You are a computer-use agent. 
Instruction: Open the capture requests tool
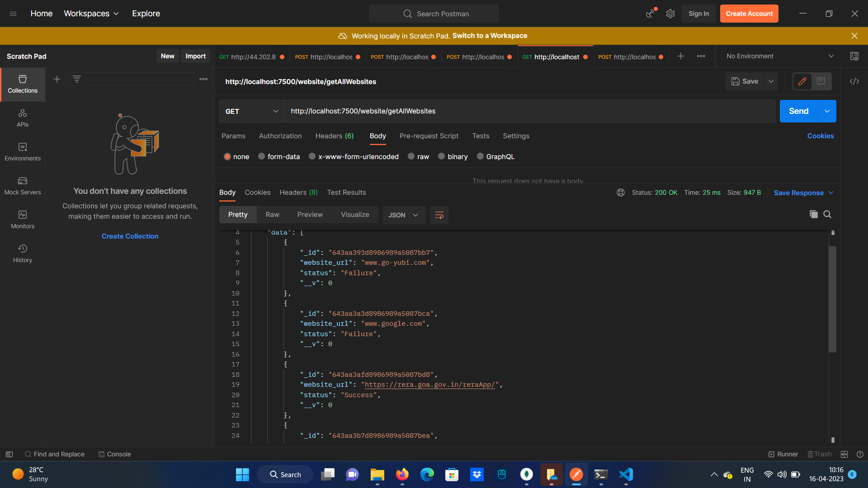[x=651, y=14]
